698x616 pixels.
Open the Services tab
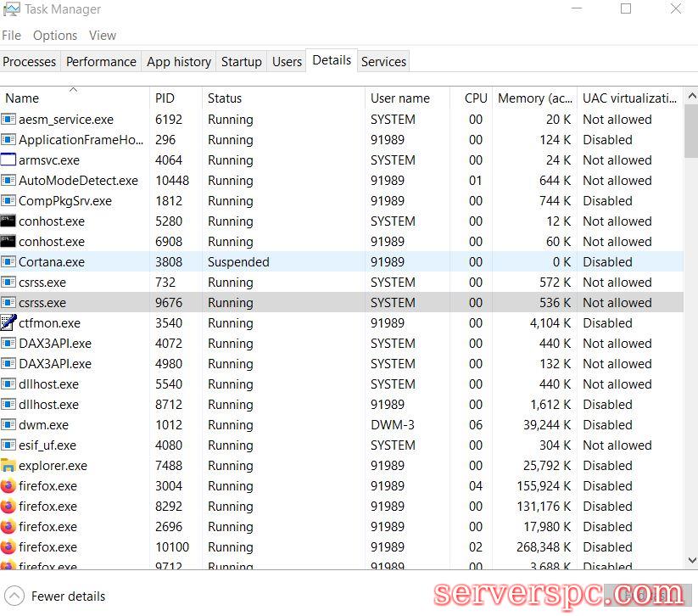[x=383, y=62]
